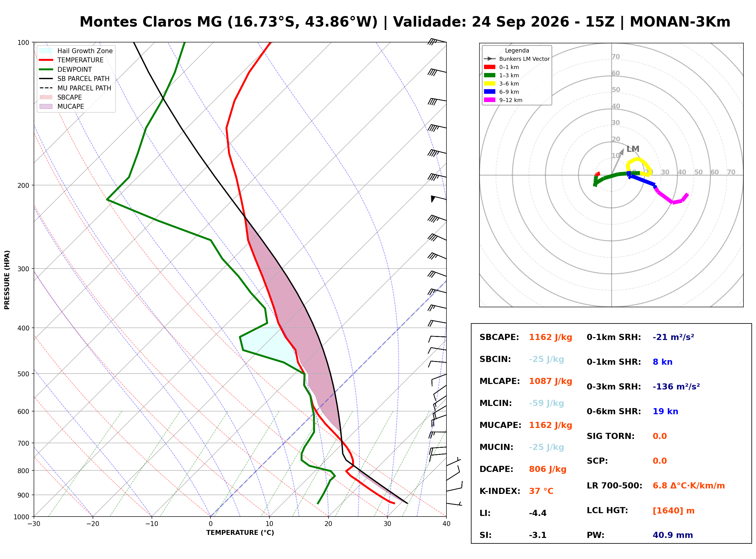Image resolution: width=756 pixels, height=559 pixels.
Task: Click the SBCAPE value 1162 J/kg
Action: click(551, 337)
